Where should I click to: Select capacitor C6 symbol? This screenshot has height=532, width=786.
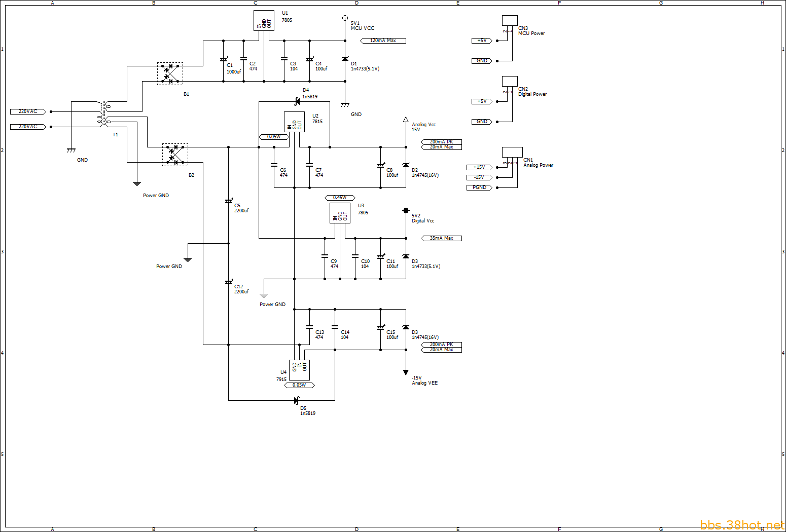tap(274, 165)
